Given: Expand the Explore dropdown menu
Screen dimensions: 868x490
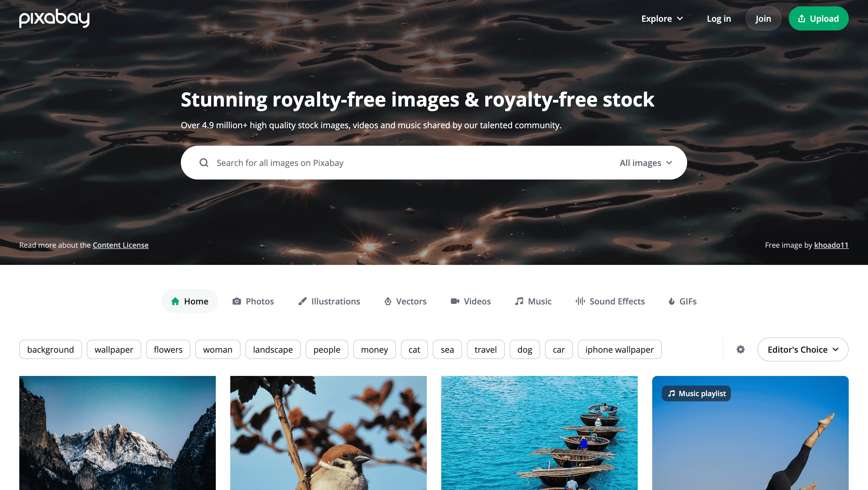Looking at the screenshot, I should point(662,18).
